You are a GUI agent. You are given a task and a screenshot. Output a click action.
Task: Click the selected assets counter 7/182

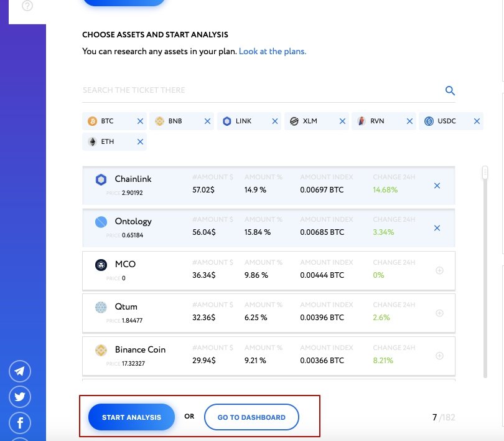point(444,417)
